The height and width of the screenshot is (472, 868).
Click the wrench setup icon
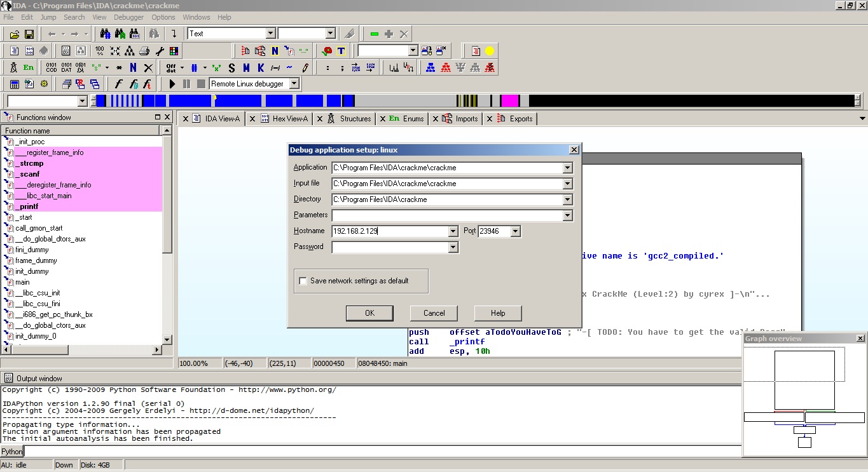click(160, 51)
